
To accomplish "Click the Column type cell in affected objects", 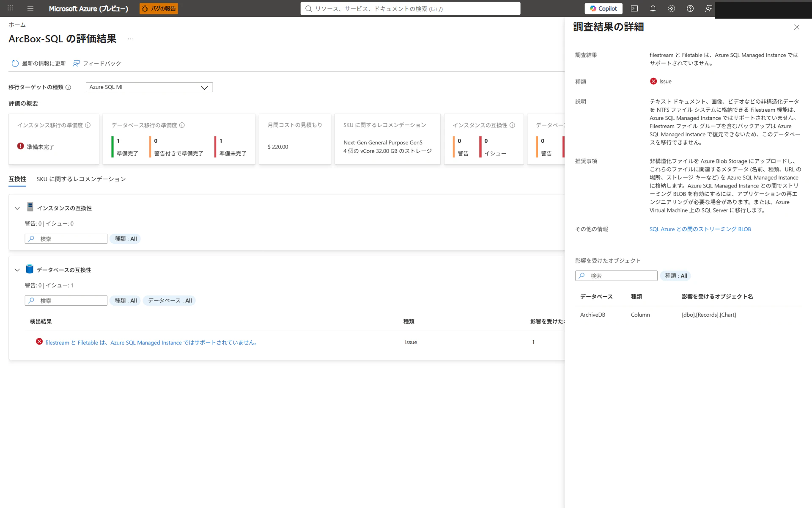I will (x=640, y=315).
